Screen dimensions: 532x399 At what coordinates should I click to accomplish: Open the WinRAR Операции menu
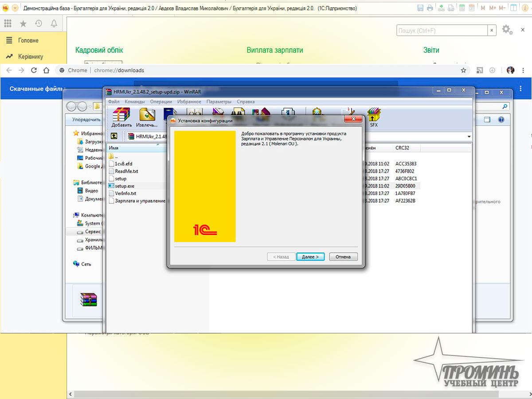pos(161,102)
